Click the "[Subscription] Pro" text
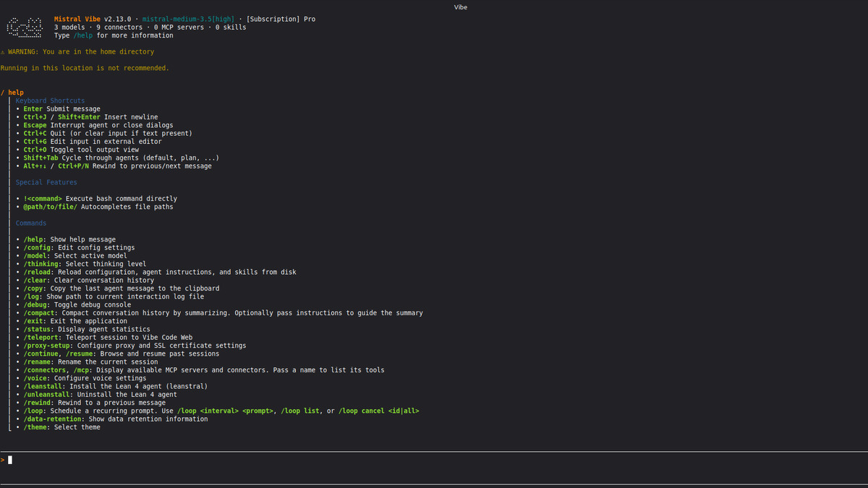The height and width of the screenshot is (488, 868). point(281,19)
